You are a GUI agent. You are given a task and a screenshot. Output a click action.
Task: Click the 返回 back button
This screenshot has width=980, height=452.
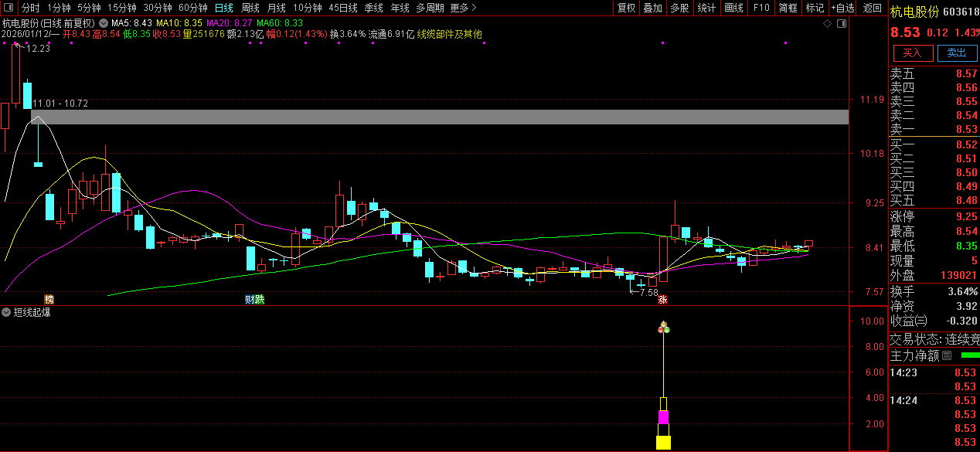[x=873, y=8]
